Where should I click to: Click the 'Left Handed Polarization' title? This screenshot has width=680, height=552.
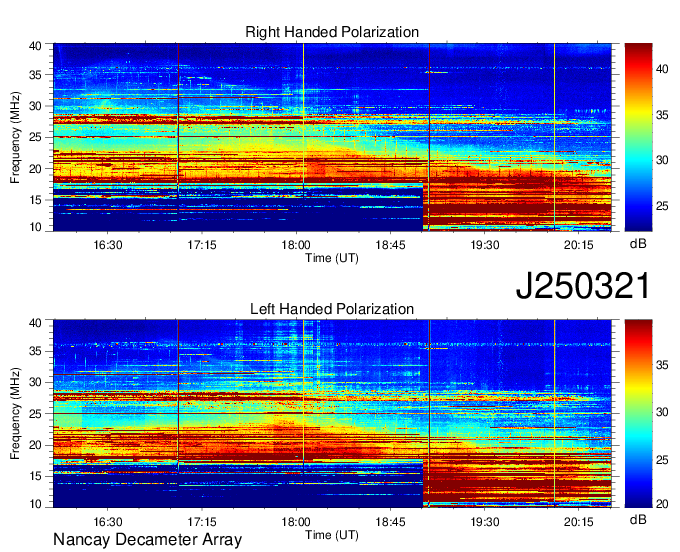click(x=332, y=309)
